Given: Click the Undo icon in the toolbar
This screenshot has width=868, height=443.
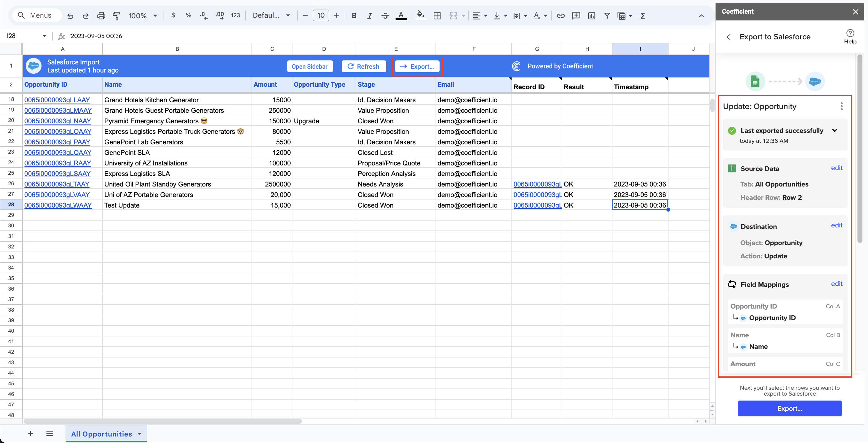Looking at the screenshot, I should click(70, 15).
